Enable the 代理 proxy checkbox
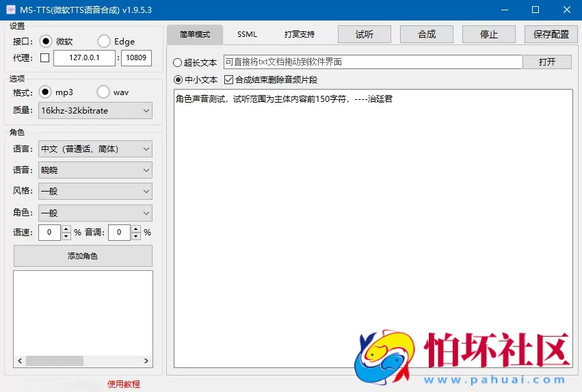The height and width of the screenshot is (392, 582). [x=44, y=57]
